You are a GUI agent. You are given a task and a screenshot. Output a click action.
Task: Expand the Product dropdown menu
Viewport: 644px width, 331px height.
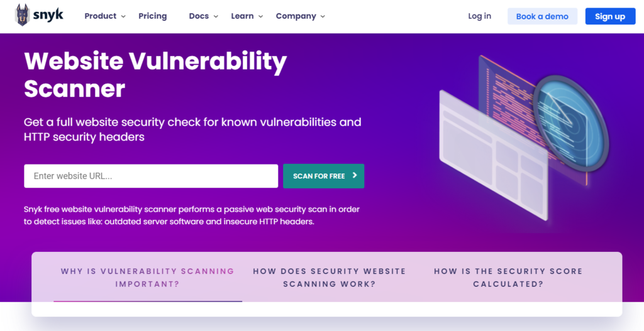[x=105, y=16]
